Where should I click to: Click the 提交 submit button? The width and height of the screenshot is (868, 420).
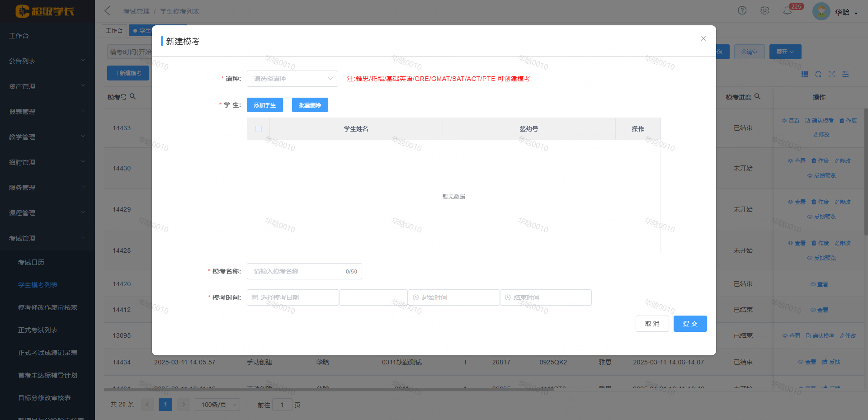pyautogui.click(x=690, y=324)
